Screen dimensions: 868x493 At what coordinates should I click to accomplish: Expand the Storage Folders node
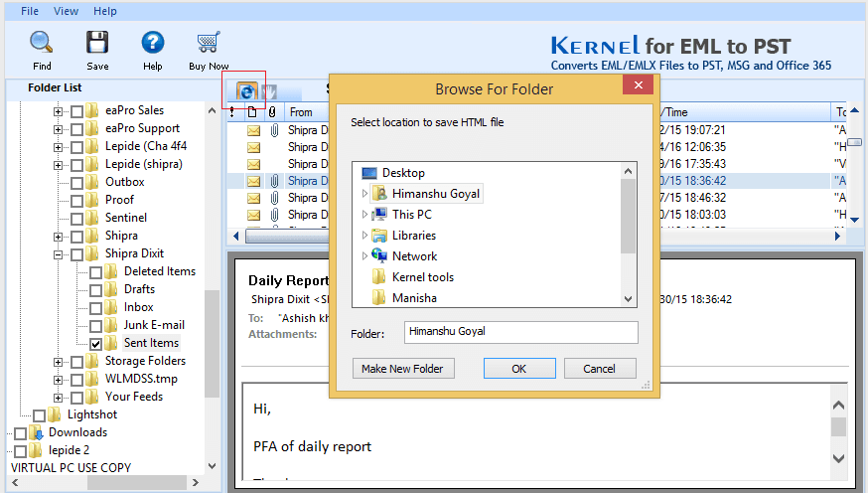[x=58, y=362]
